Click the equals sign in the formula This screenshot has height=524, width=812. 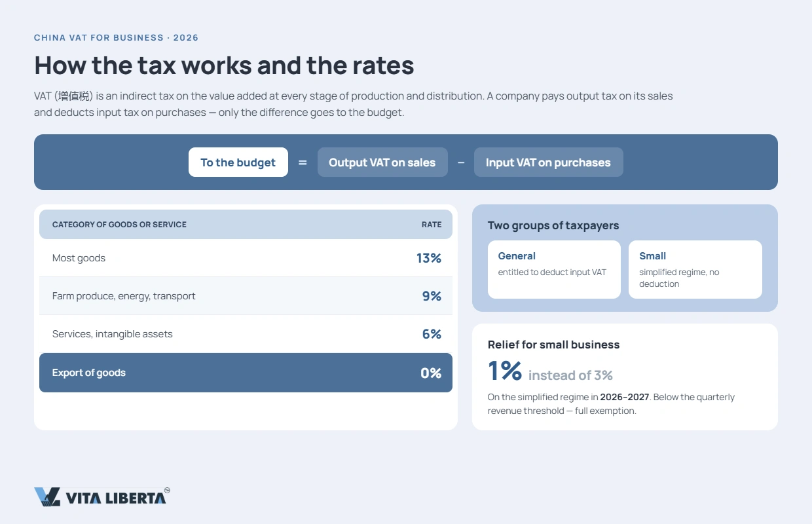(303, 162)
